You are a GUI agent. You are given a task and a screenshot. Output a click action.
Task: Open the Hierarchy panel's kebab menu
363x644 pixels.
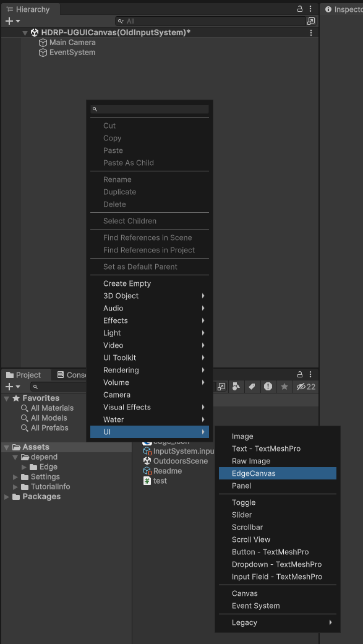(310, 9)
